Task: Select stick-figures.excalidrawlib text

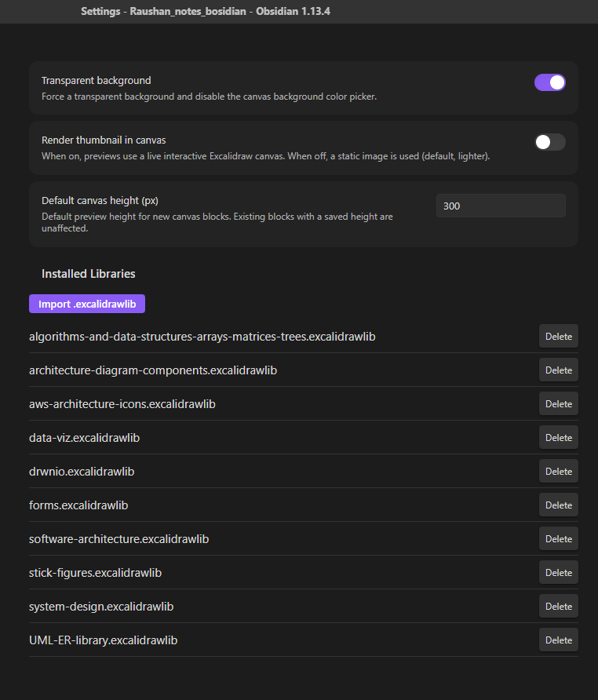Action: click(x=95, y=573)
